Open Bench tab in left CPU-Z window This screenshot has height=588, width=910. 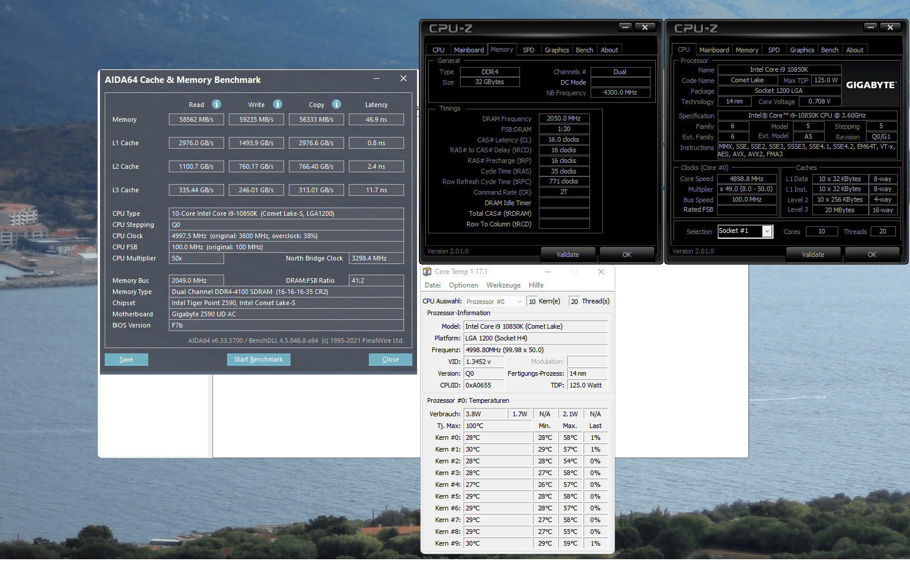(584, 50)
